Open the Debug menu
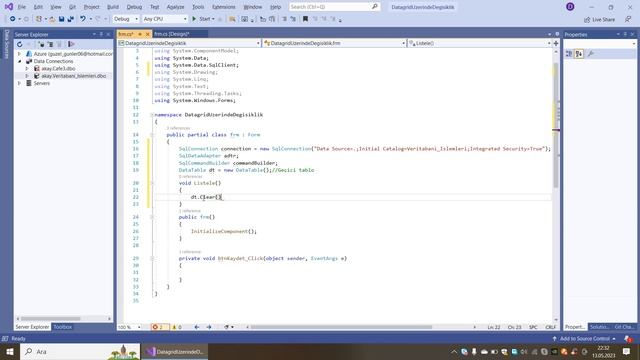Viewport: 640px width, 360px height. (134, 7)
